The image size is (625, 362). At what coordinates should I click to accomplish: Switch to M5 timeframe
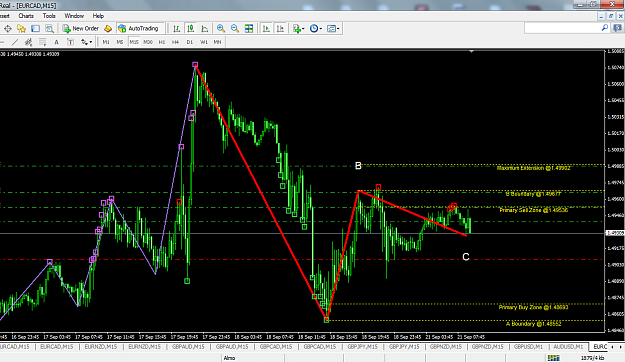tap(120, 42)
